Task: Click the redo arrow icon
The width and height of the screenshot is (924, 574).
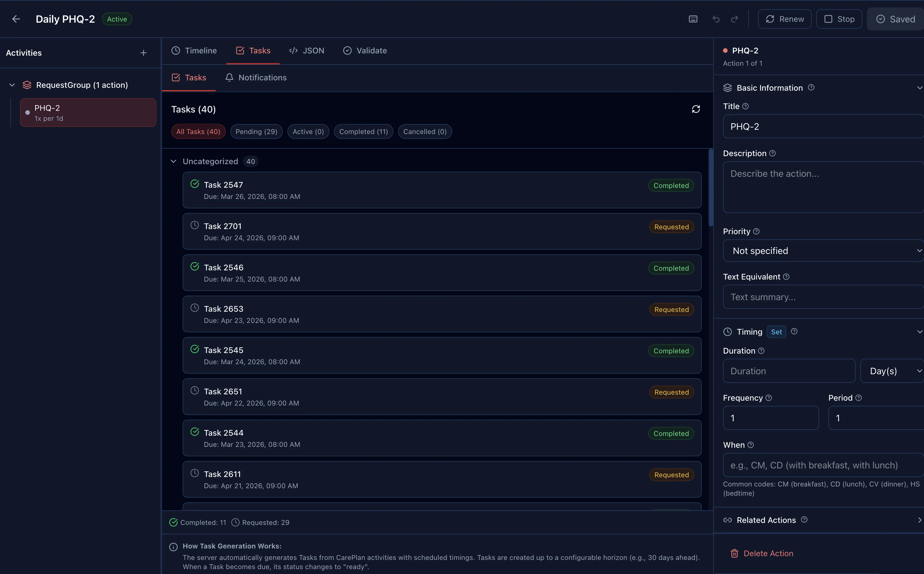Action: (734, 19)
